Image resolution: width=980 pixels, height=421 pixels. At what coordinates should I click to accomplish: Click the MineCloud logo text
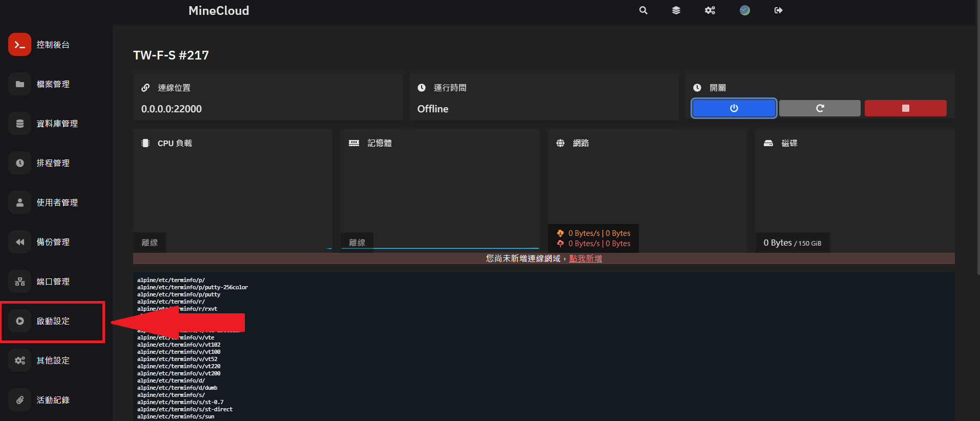pos(219,11)
